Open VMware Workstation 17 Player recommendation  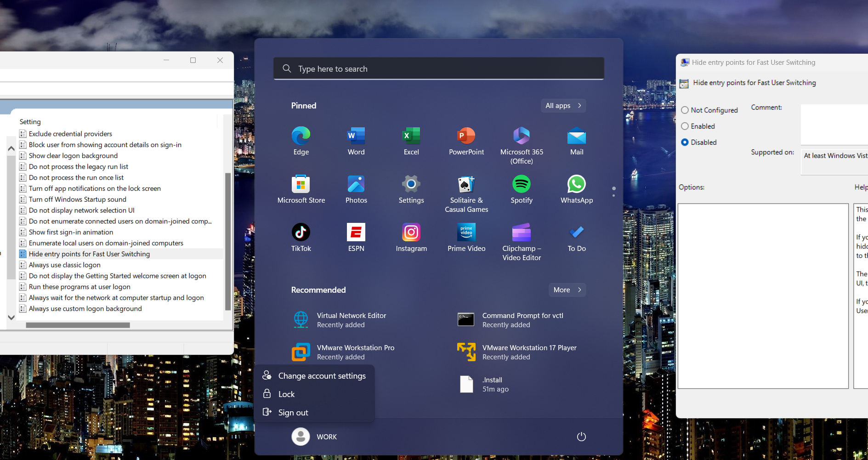point(517,352)
